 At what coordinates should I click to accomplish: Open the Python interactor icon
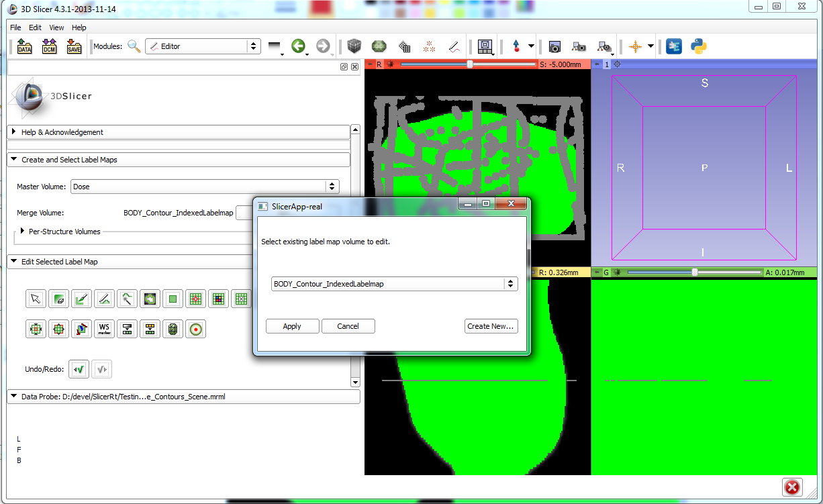click(x=699, y=46)
